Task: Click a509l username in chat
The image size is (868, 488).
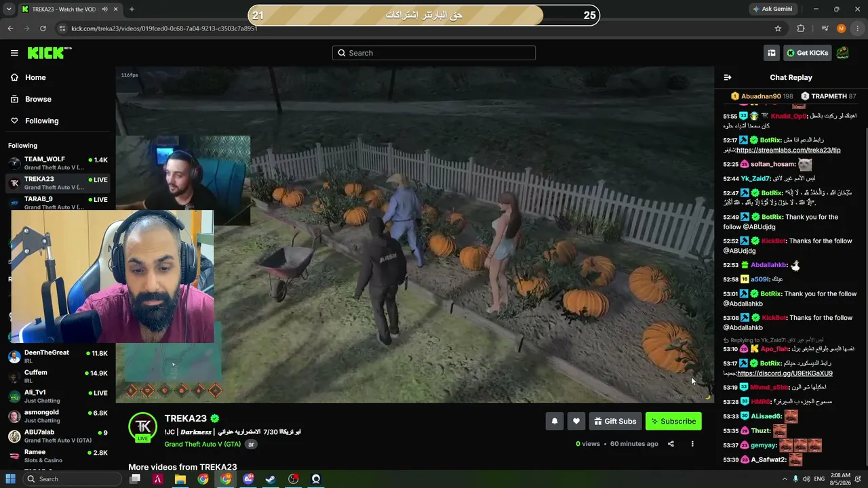Action: coord(759,279)
